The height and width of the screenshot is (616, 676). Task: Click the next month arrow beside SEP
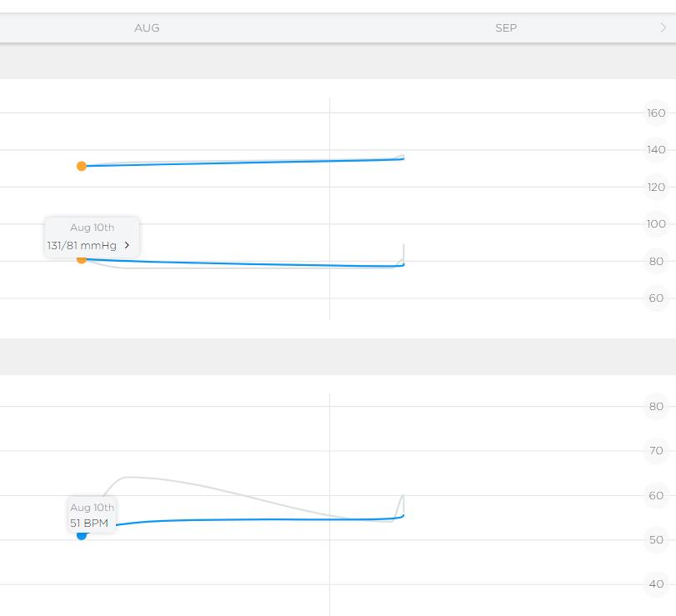[663, 28]
